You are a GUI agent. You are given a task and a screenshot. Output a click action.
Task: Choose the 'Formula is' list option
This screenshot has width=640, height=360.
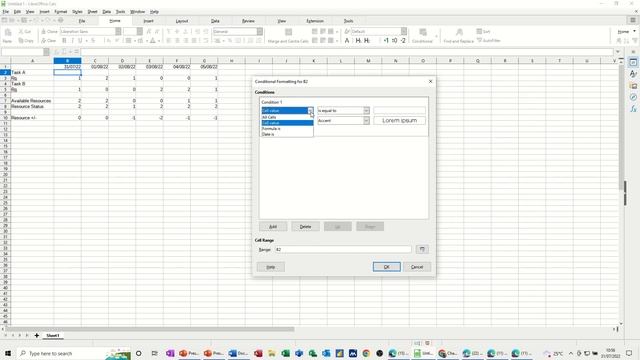287,129
